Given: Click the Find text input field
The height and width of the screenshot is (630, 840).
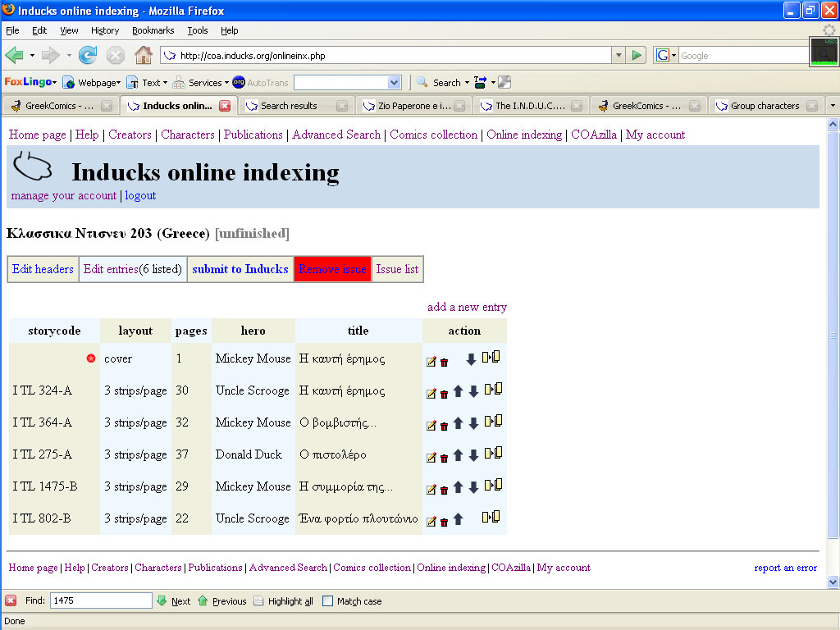Looking at the screenshot, I should pos(101,601).
